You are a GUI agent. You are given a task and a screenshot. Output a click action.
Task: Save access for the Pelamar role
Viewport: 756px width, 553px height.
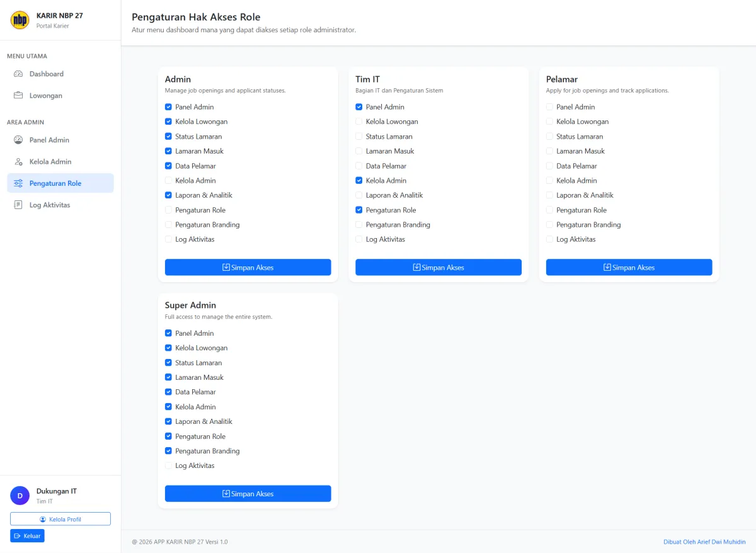(629, 267)
